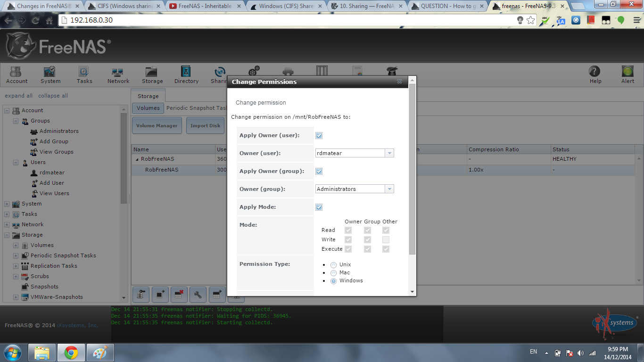Click the Change Permissions key icon button

coord(141,295)
